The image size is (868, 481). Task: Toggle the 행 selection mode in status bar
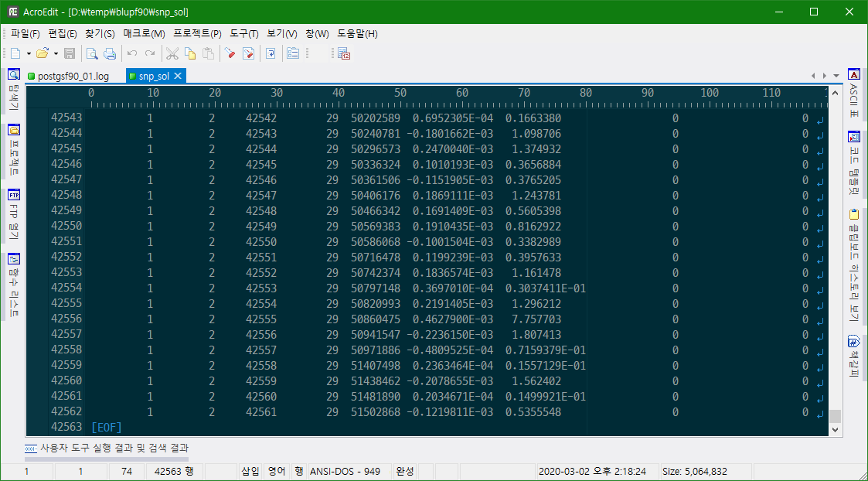coord(299,472)
